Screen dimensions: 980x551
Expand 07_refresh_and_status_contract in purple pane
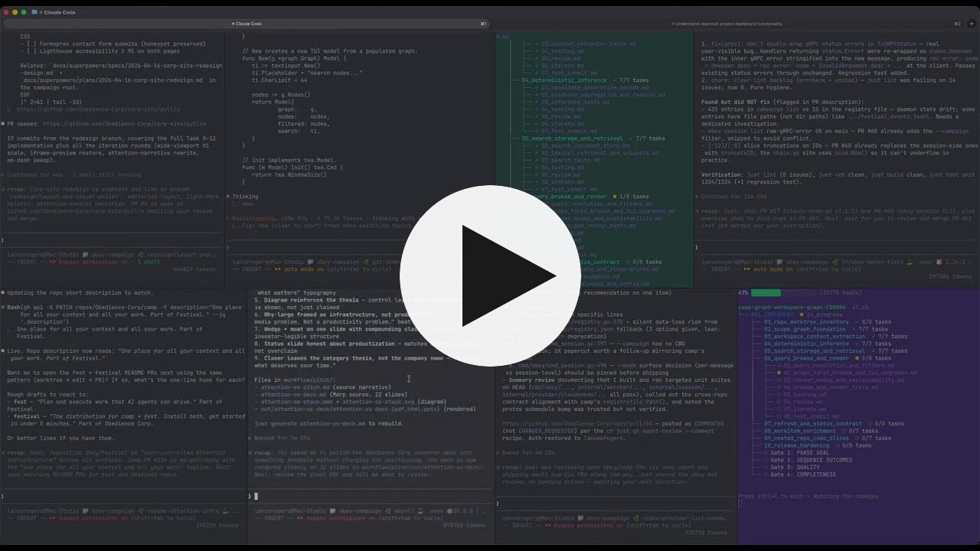[x=815, y=423]
